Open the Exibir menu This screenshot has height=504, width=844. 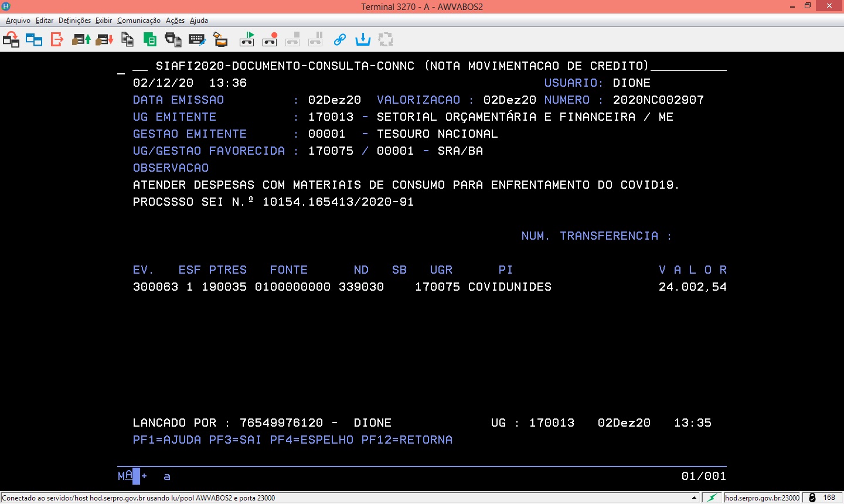tap(104, 21)
